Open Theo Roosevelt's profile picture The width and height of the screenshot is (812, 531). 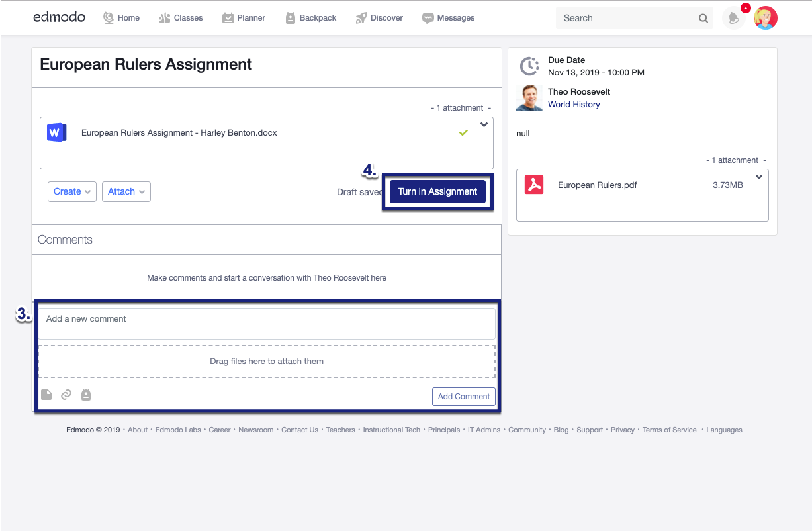[x=529, y=98]
